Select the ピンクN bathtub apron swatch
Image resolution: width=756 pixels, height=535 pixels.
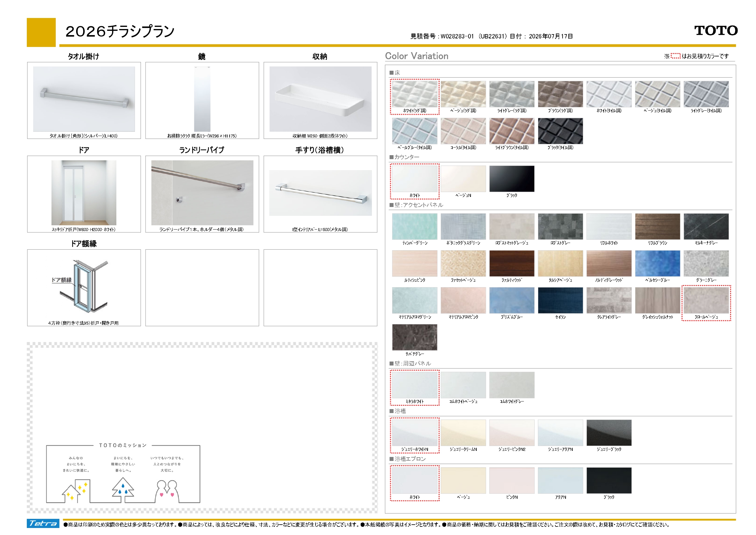512,481
